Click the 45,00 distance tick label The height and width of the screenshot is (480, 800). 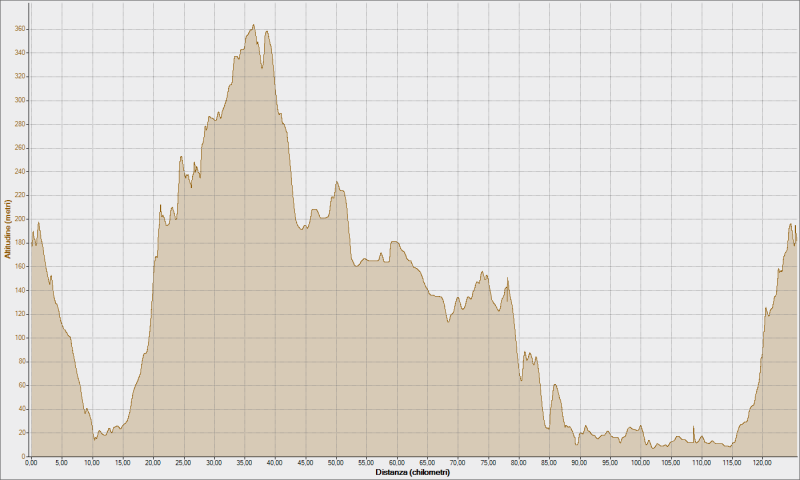click(305, 463)
